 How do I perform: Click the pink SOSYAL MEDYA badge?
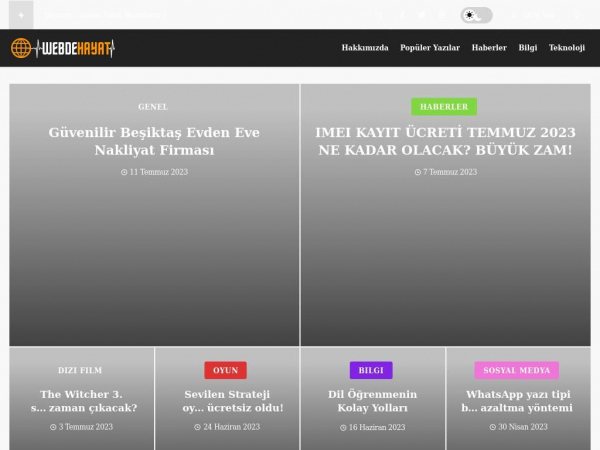[x=517, y=370]
